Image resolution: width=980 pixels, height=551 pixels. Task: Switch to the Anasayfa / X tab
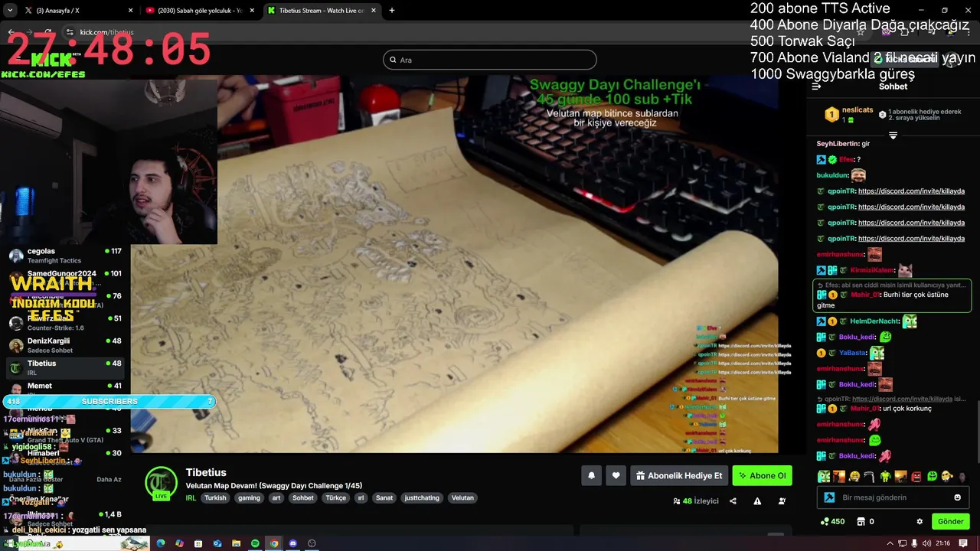tap(77, 11)
